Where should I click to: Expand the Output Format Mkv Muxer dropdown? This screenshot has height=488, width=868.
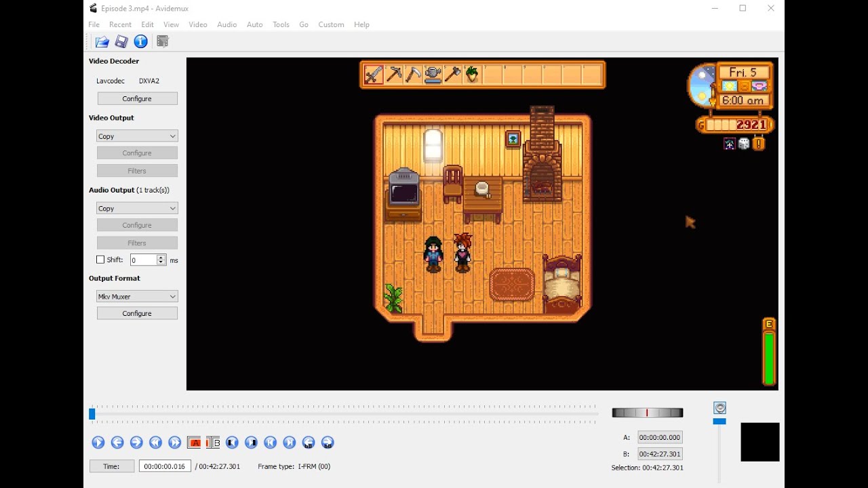tap(137, 296)
